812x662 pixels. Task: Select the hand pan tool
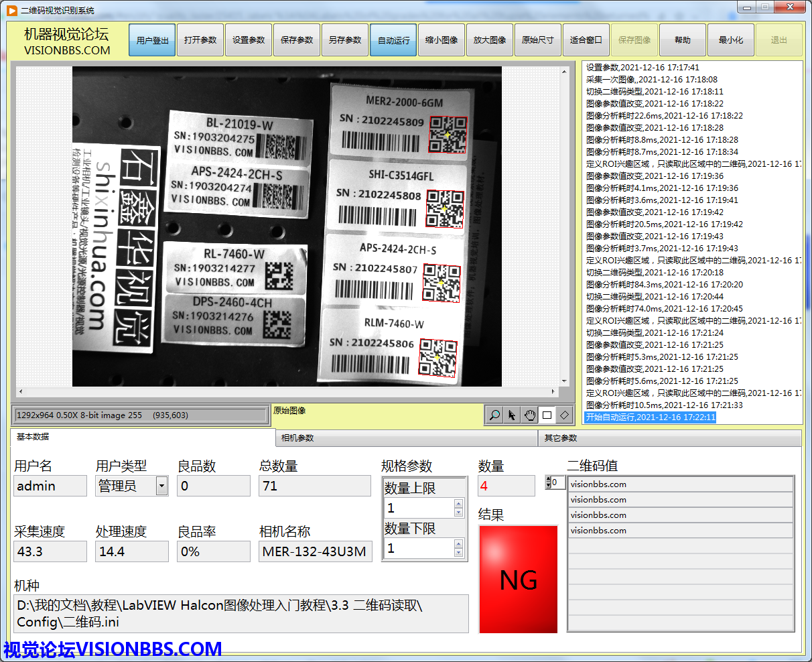(529, 415)
